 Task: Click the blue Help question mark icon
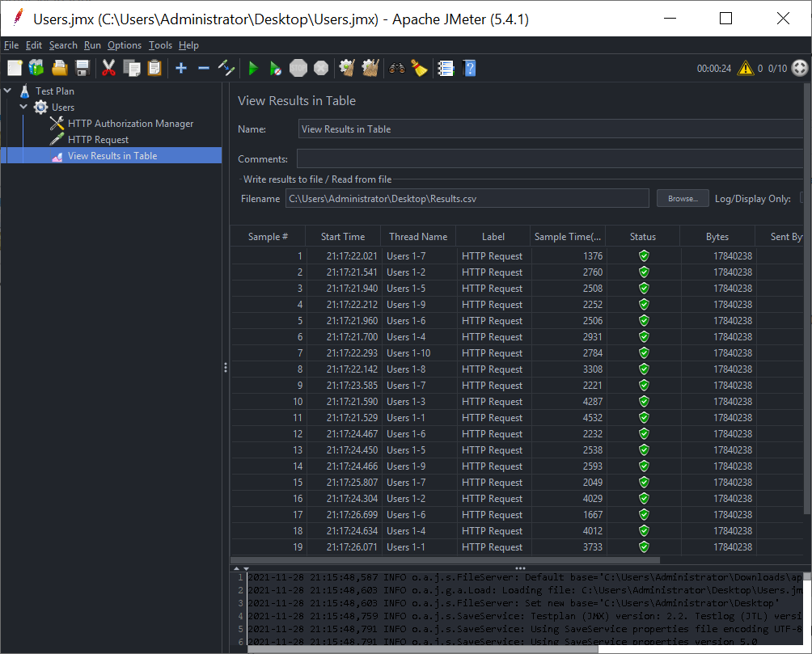point(470,68)
